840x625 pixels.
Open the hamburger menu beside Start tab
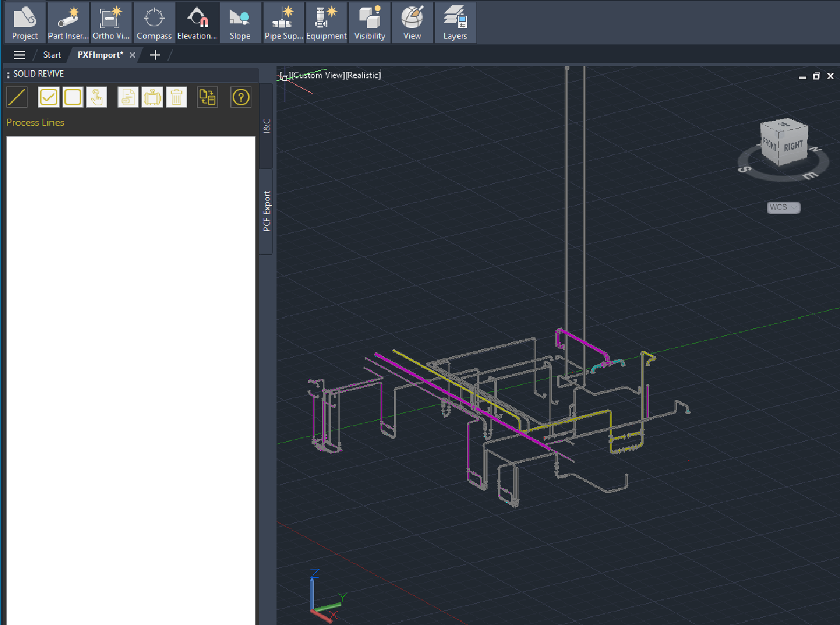pyautogui.click(x=19, y=55)
